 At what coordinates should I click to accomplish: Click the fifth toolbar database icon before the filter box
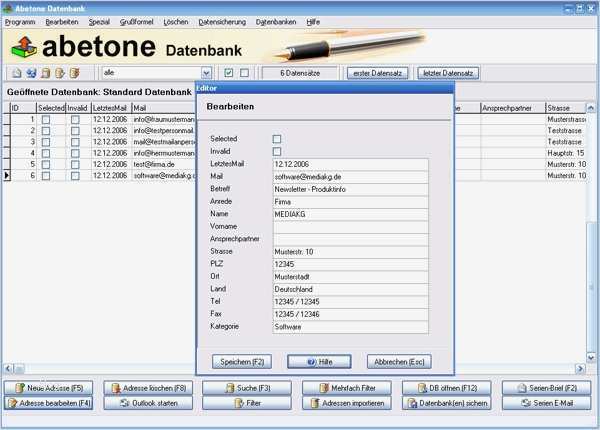(x=74, y=73)
